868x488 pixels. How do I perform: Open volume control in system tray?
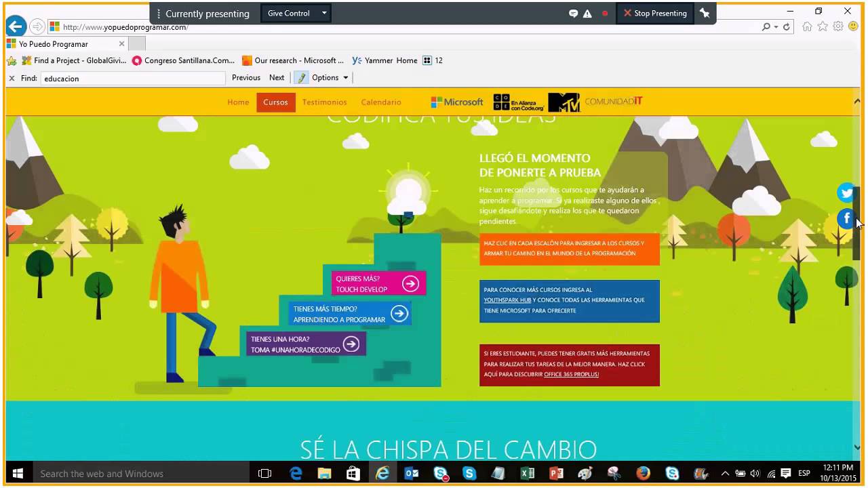[755, 474]
